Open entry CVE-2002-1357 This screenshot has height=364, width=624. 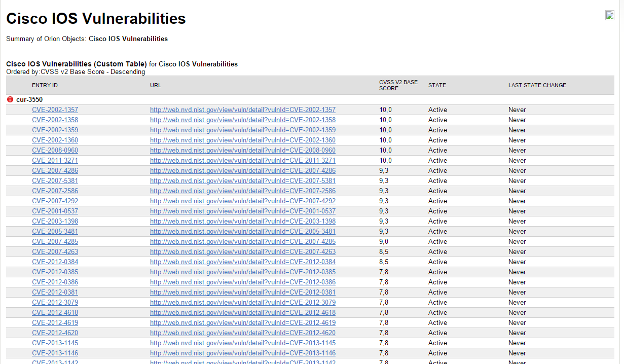[55, 110]
